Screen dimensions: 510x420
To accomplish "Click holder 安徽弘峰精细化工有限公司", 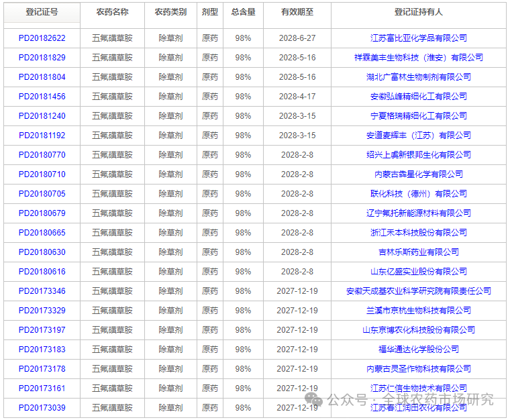I will tap(419, 97).
